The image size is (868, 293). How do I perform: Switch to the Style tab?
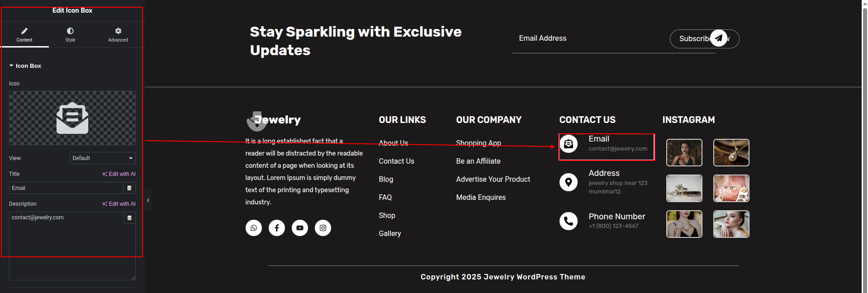click(x=70, y=35)
